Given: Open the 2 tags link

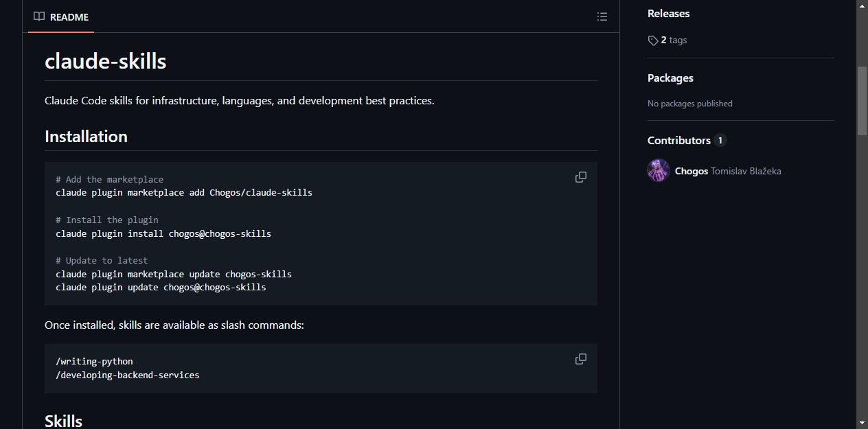Looking at the screenshot, I should point(667,40).
